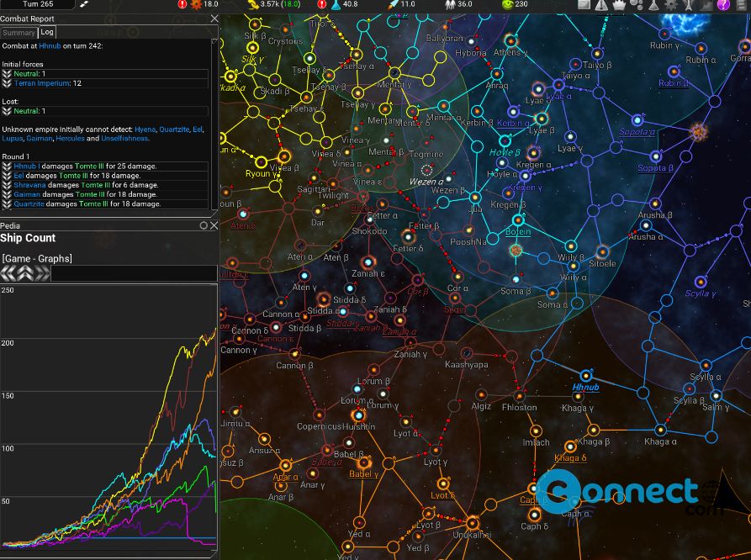Open the Pedia purple question mark icon

[x=723, y=5]
